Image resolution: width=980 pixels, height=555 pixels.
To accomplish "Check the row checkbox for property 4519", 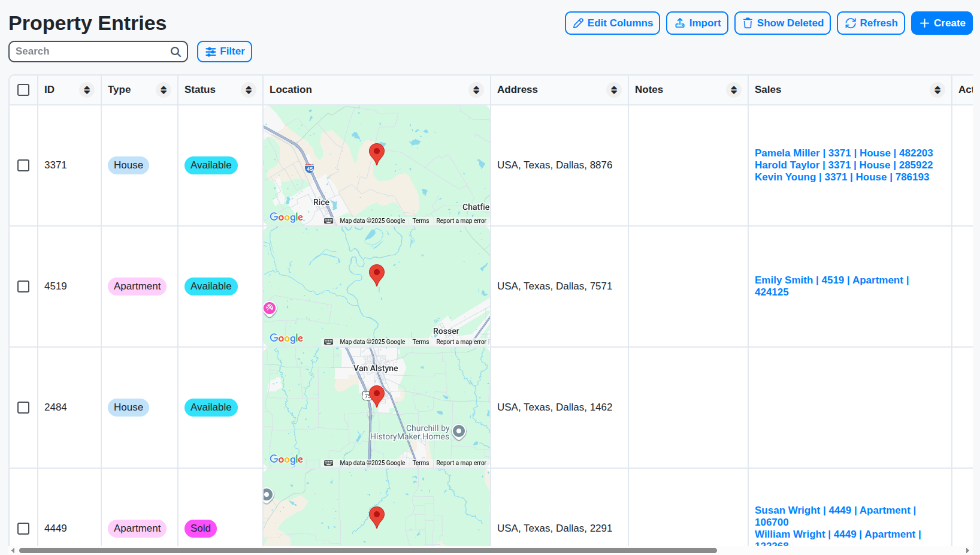I will pyautogui.click(x=23, y=286).
